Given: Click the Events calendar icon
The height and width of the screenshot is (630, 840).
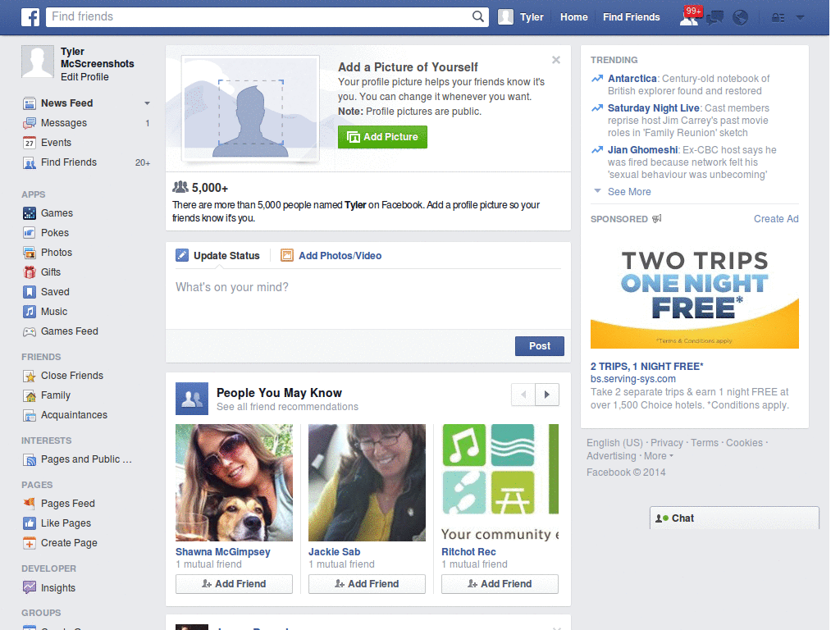Looking at the screenshot, I should click(30, 143).
